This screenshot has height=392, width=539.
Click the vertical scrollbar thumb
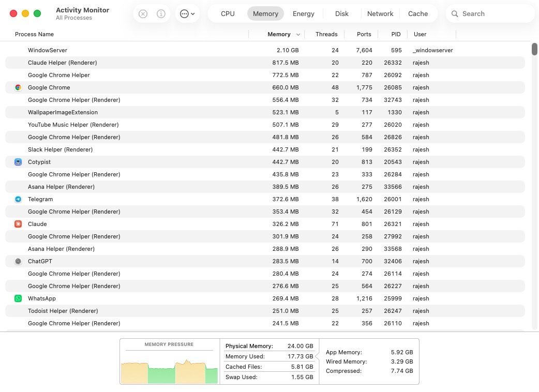534,49
